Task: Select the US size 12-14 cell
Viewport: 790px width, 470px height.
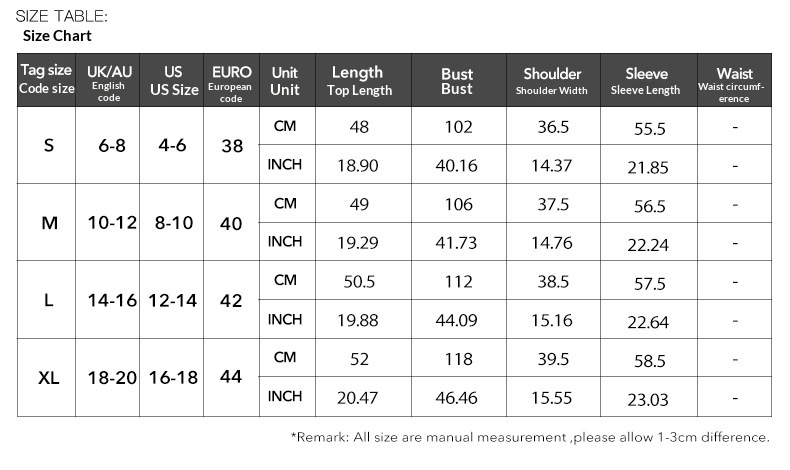Action: click(x=173, y=300)
